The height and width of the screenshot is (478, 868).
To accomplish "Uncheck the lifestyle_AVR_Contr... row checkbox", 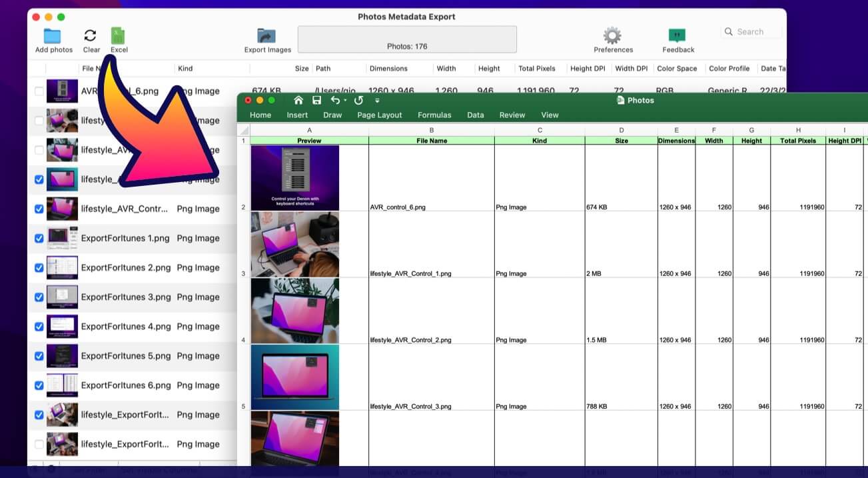I will 39,209.
